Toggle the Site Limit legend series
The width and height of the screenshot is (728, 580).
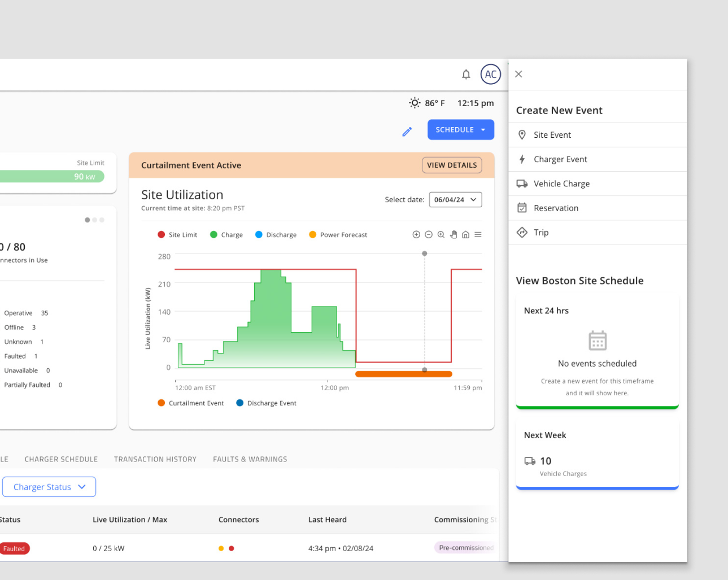pyautogui.click(x=177, y=235)
